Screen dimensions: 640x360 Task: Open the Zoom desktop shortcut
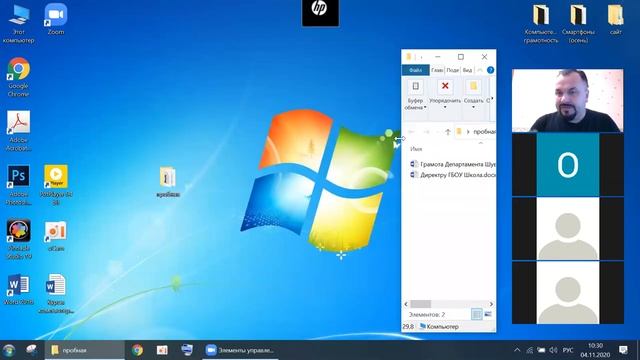(56, 19)
